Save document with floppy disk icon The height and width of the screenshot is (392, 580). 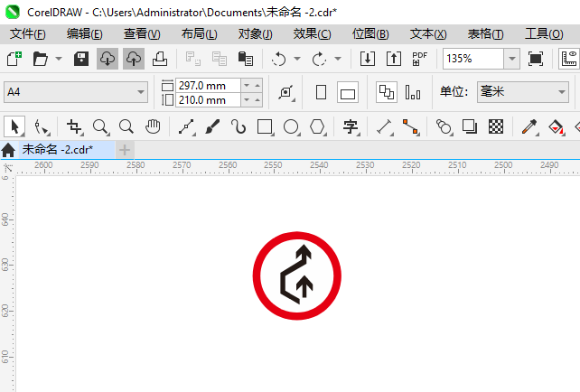81,59
